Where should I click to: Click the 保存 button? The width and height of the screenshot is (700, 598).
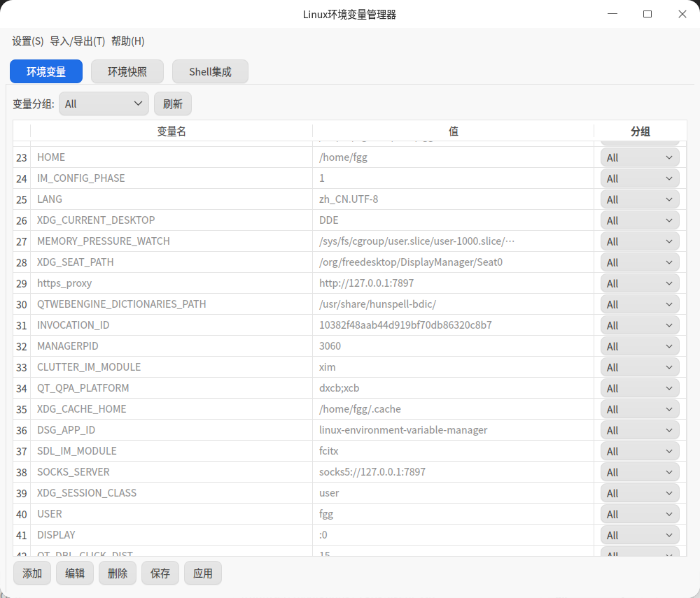(x=160, y=573)
